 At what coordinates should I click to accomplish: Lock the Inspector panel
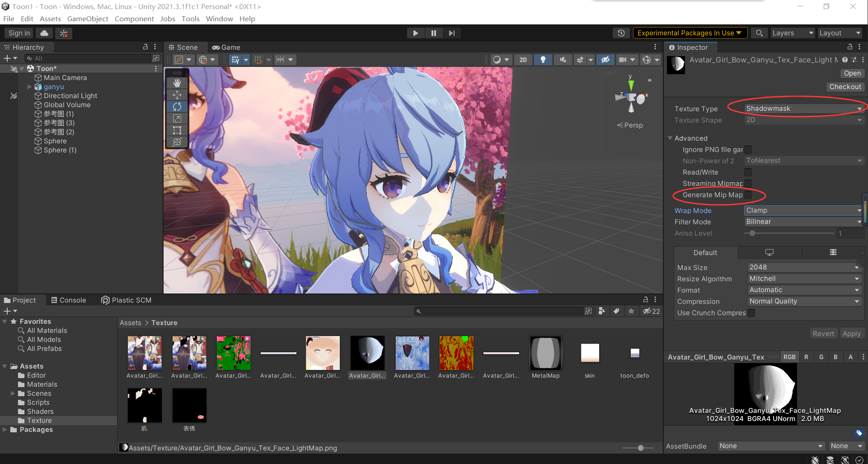[850, 47]
